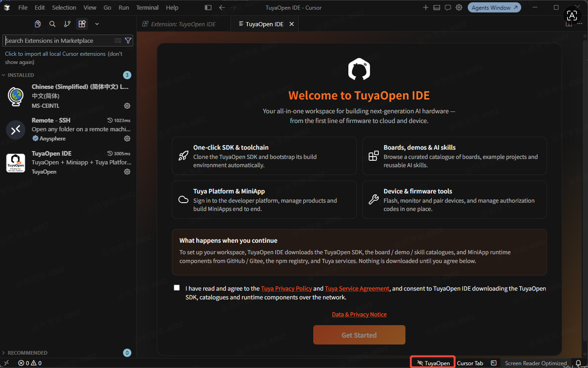The height and width of the screenshot is (368, 588).
Task: Open the notifications bell icon
Action: coord(578,363)
